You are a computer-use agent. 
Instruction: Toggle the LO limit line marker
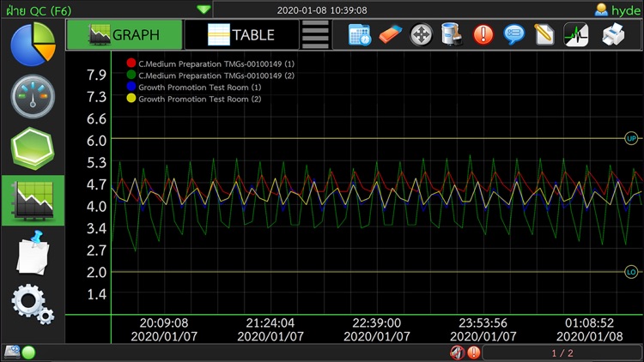point(631,272)
